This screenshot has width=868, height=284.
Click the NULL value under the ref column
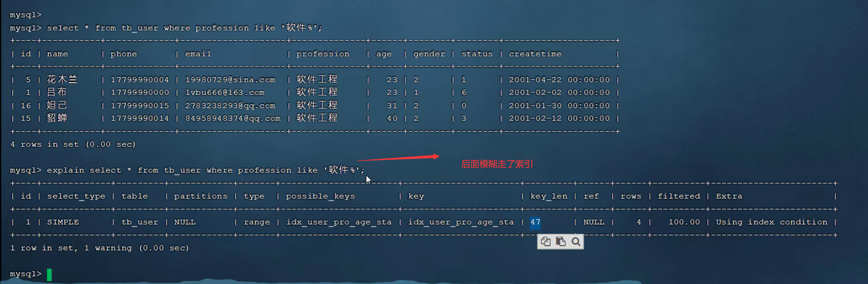click(x=594, y=223)
